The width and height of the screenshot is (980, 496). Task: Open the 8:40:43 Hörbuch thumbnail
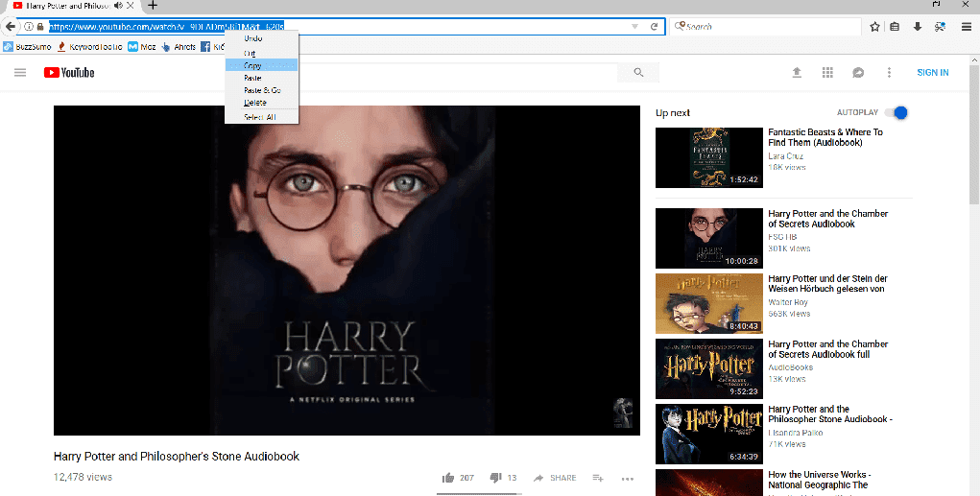click(x=708, y=303)
